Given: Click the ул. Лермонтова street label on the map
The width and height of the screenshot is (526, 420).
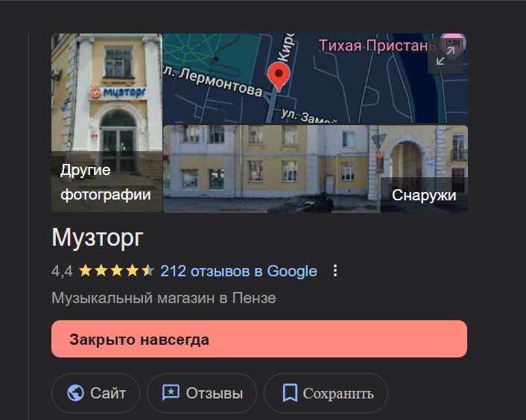Looking at the screenshot, I should coord(216,80).
